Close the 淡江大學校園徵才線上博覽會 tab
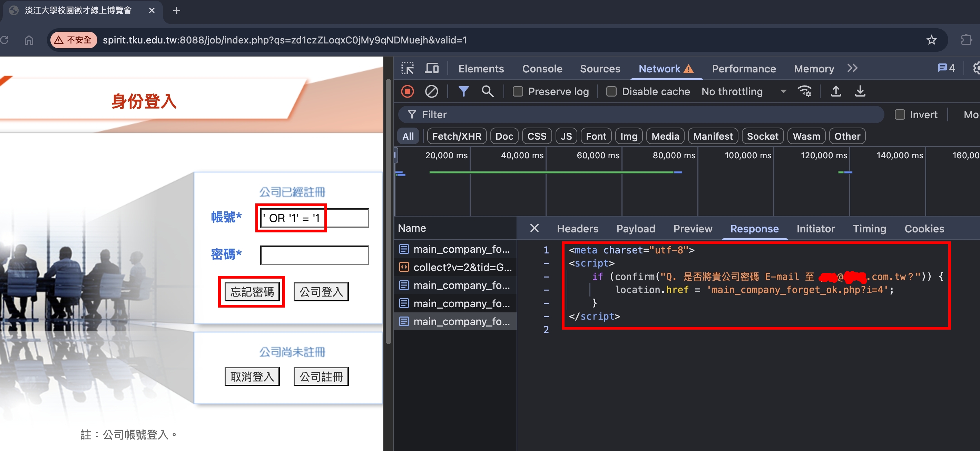Viewport: 980px width, 451px height. click(x=151, y=10)
